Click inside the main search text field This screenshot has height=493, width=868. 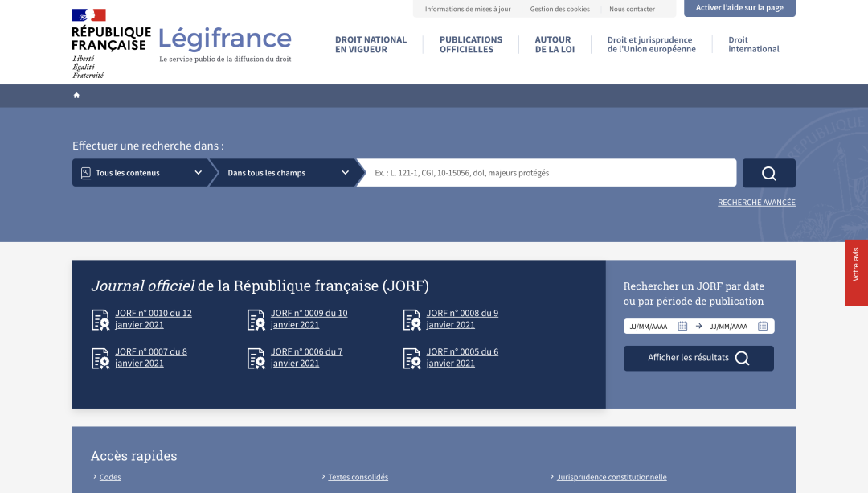click(547, 173)
